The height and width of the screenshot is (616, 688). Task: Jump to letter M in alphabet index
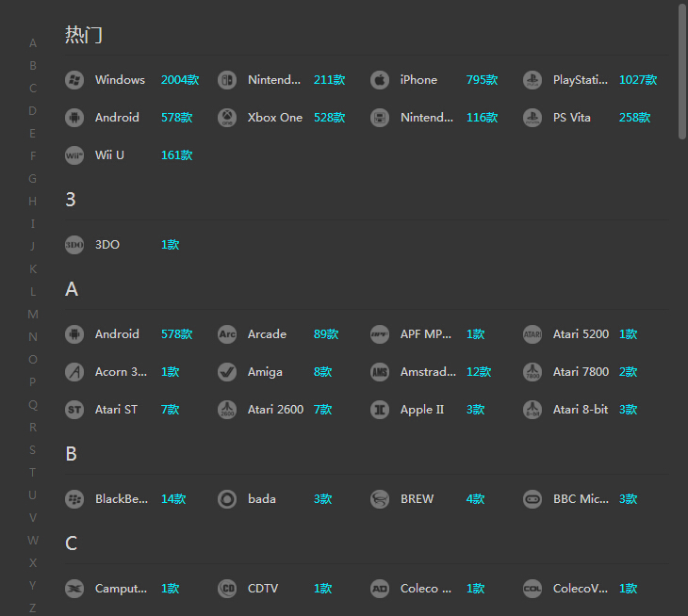click(33, 314)
